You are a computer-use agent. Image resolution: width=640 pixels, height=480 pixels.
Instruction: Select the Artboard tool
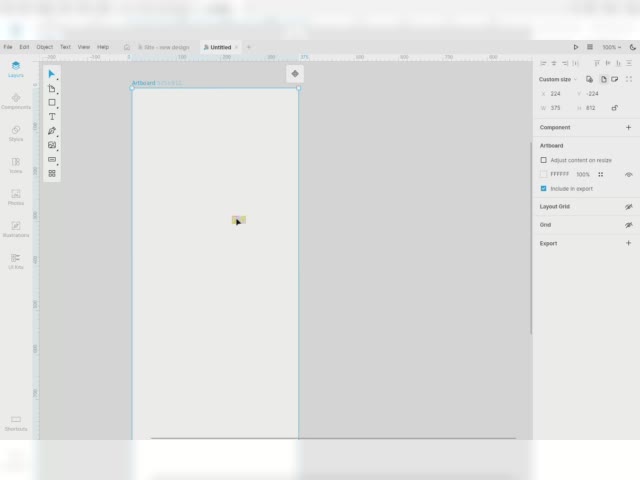point(51,89)
